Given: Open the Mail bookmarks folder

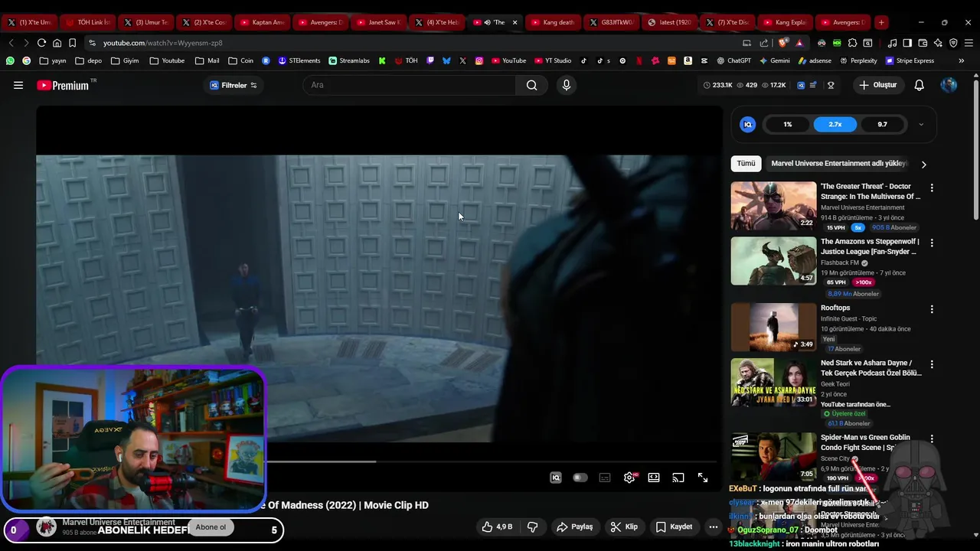Looking at the screenshot, I should (207, 60).
